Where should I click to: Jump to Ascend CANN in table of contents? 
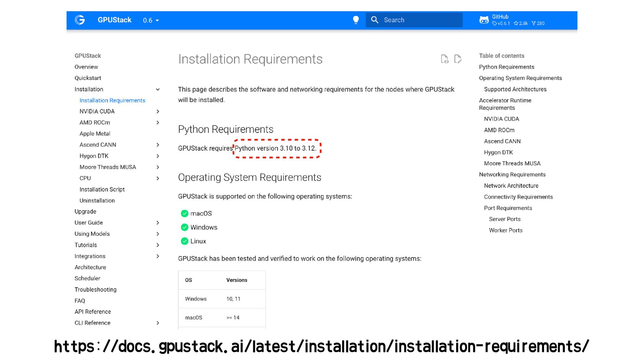(x=502, y=141)
